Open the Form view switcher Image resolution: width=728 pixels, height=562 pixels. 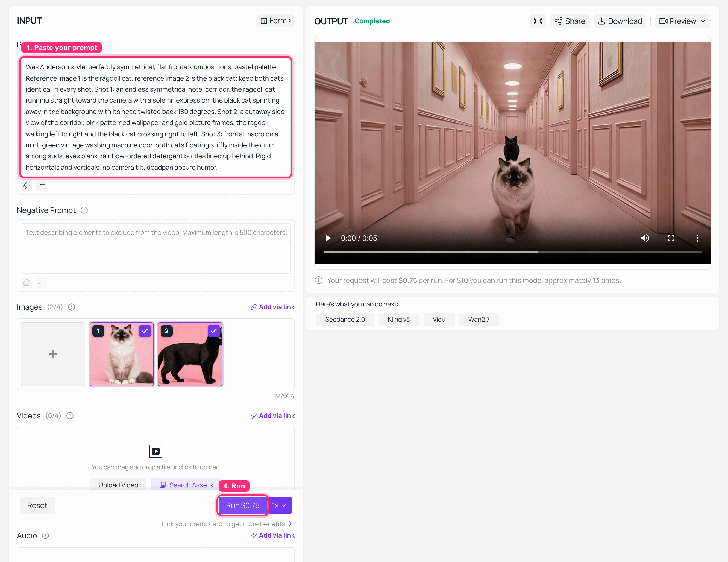[275, 21]
